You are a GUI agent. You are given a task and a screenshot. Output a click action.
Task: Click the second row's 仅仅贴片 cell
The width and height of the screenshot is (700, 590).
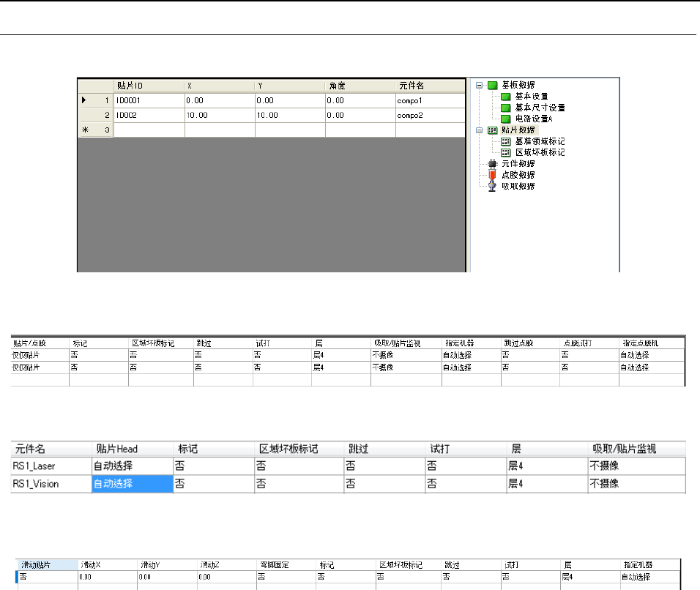(40, 367)
